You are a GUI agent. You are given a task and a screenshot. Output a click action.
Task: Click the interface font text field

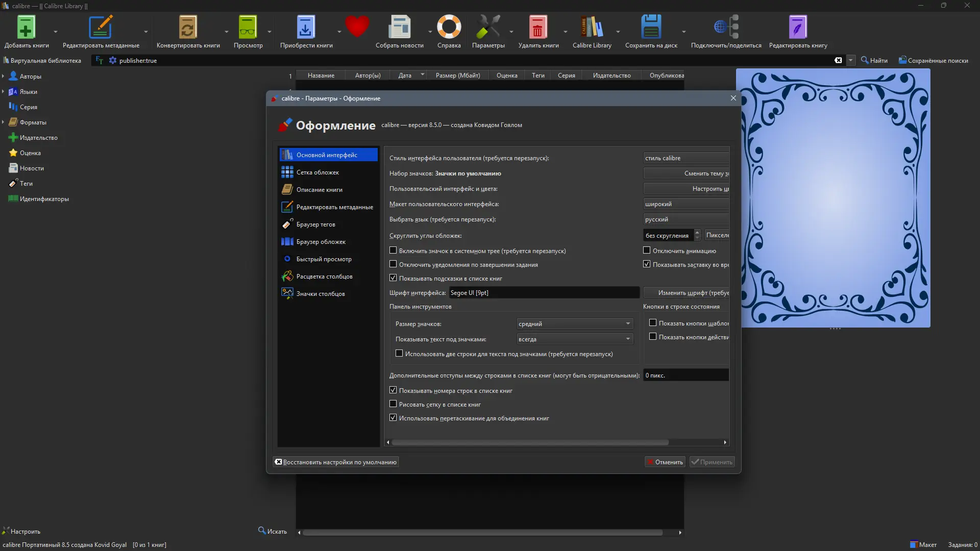(544, 293)
